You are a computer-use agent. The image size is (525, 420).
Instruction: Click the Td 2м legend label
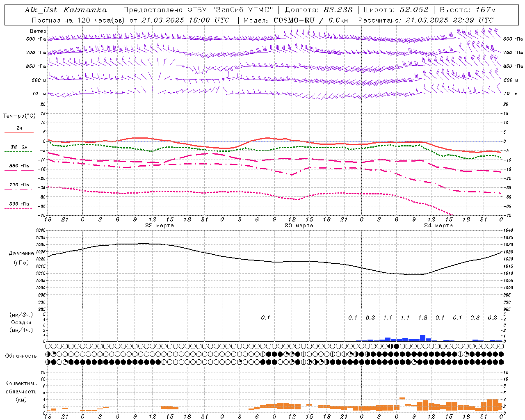point(19,147)
